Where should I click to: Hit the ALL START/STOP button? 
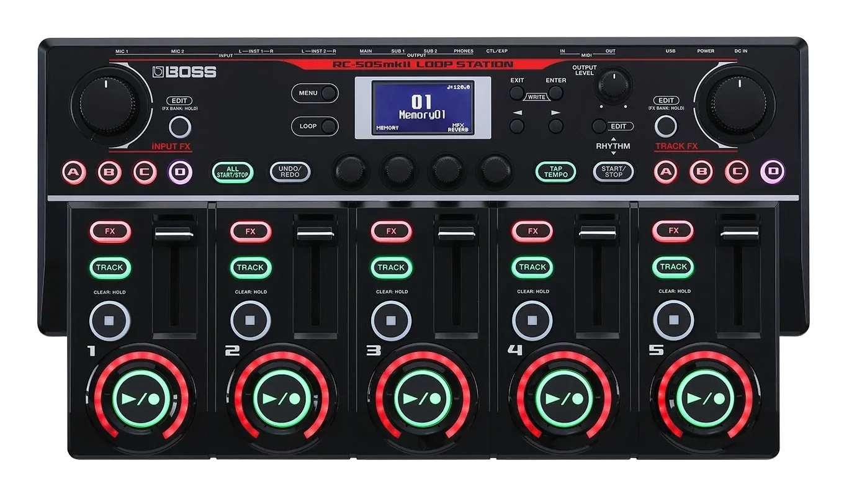tap(233, 172)
